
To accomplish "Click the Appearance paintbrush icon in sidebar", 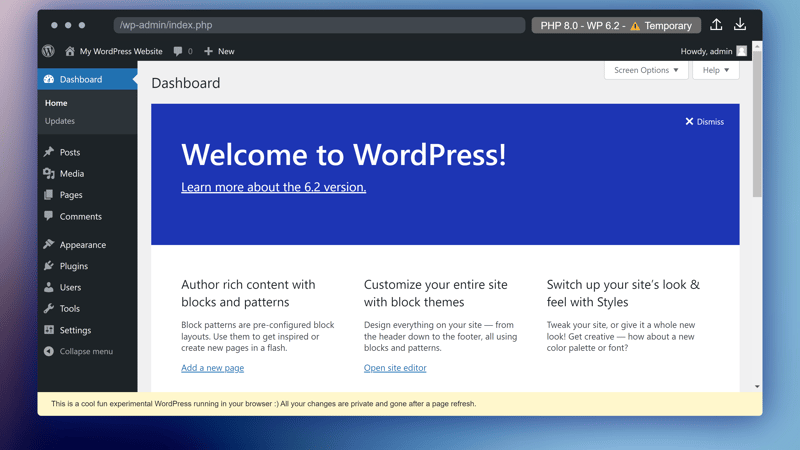I will pos(49,245).
